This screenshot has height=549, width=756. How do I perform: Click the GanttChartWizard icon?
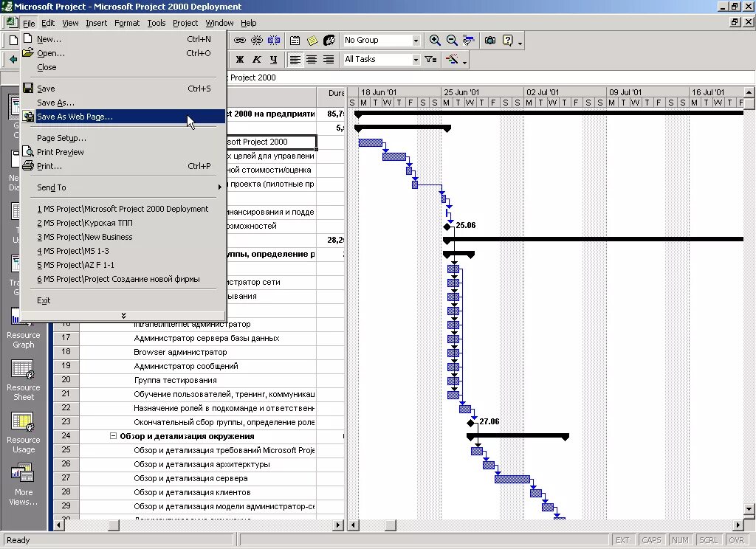point(452,59)
